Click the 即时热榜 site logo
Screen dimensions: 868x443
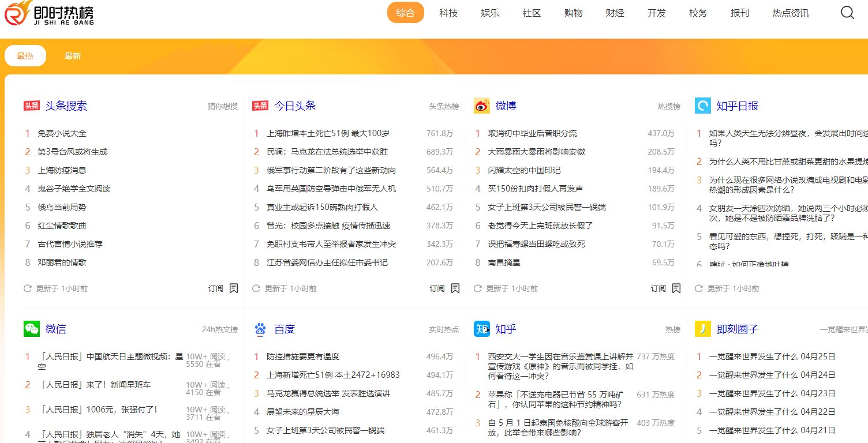[49, 13]
